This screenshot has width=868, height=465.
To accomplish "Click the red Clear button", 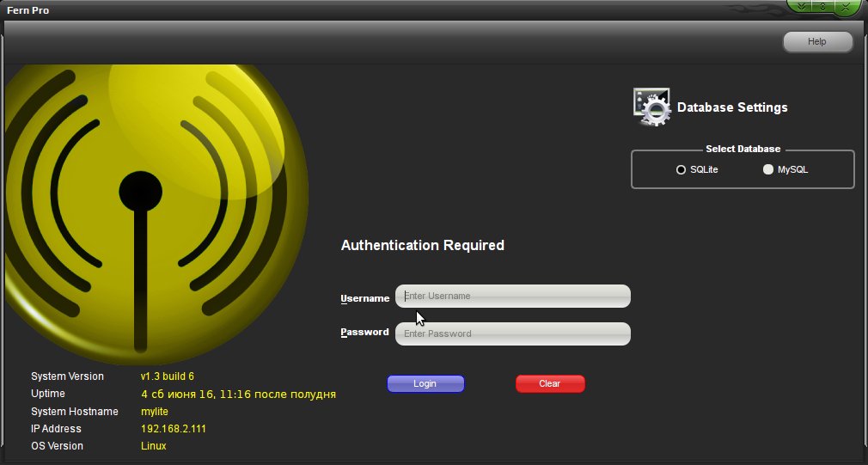I will click(x=550, y=383).
